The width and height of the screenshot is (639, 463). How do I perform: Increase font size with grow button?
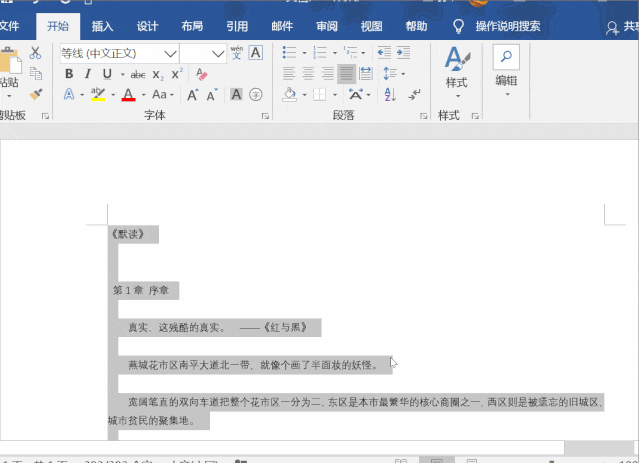192,95
